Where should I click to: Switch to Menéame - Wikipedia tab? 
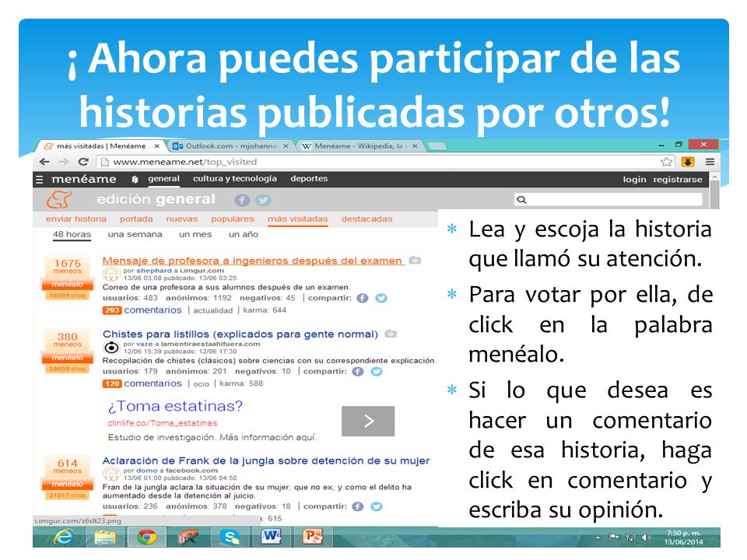point(359,146)
